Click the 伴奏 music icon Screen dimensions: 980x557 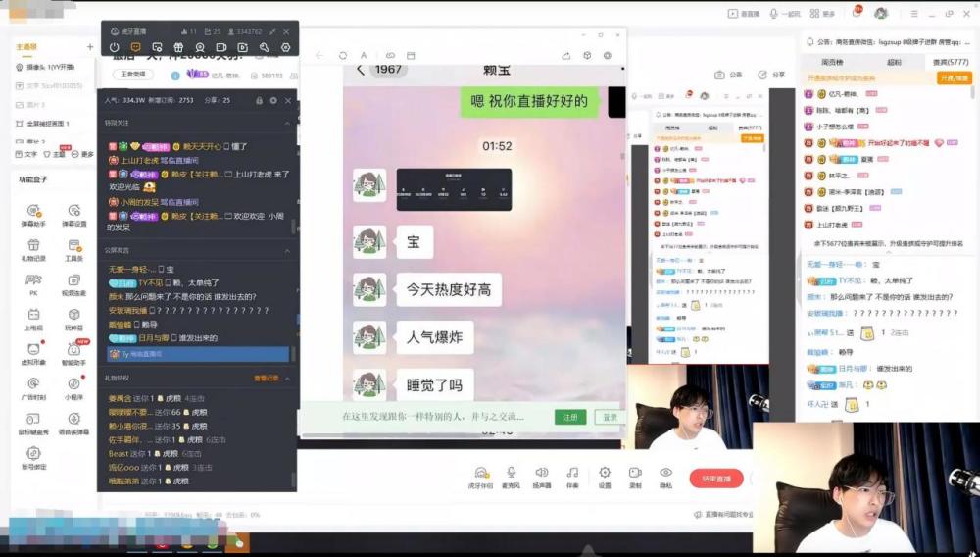click(x=572, y=479)
